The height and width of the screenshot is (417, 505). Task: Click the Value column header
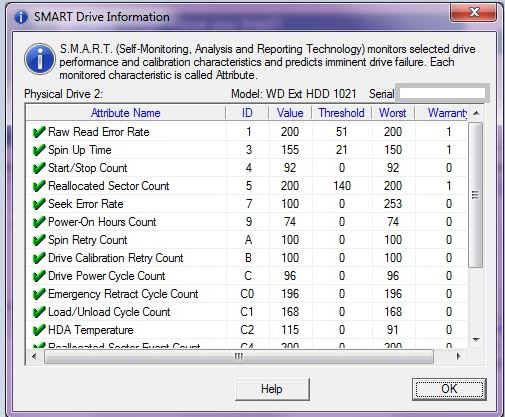(290, 113)
